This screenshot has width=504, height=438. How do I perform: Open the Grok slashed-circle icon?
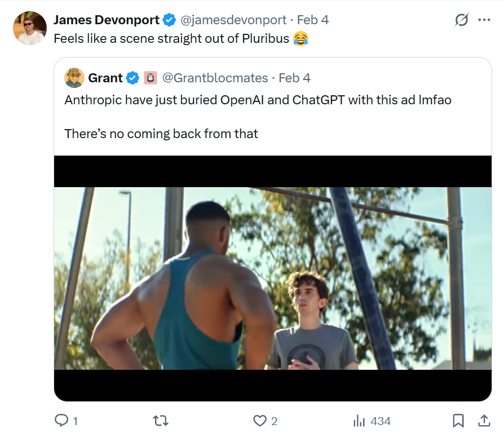(462, 20)
